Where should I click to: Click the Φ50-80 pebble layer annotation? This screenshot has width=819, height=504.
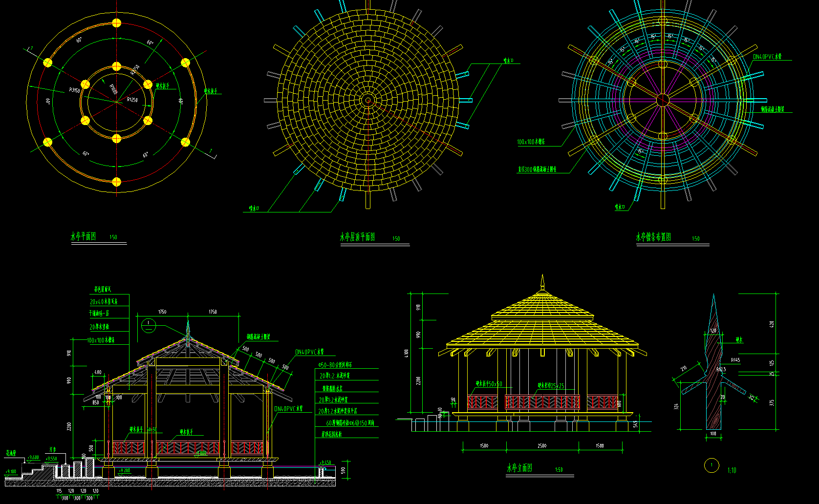(335, 365)
